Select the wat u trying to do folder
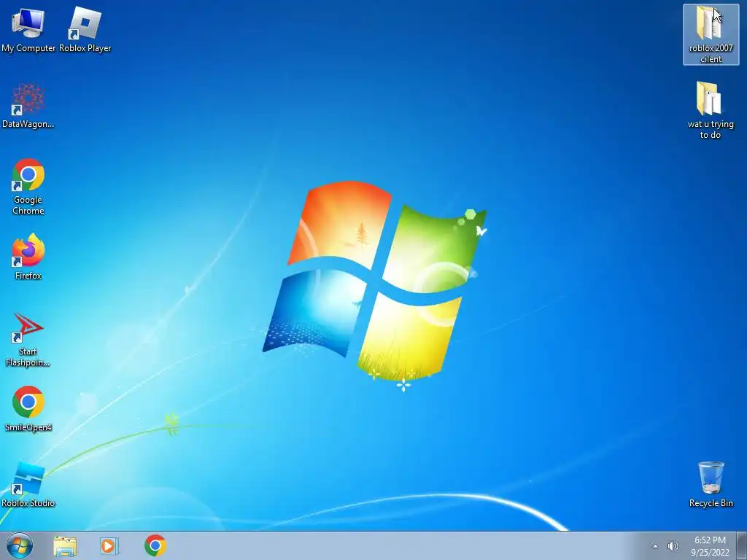This screenshot has height=560, width=747. [711, 111]
